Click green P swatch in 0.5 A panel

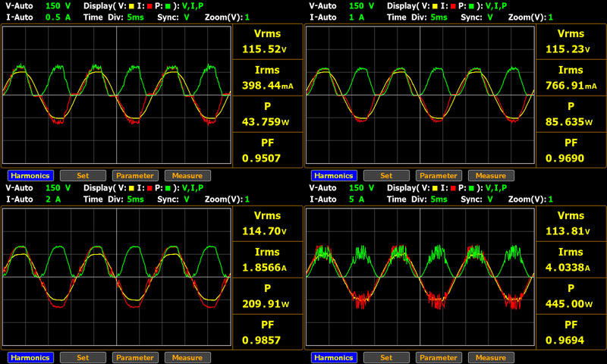click(x=168, y=6)
